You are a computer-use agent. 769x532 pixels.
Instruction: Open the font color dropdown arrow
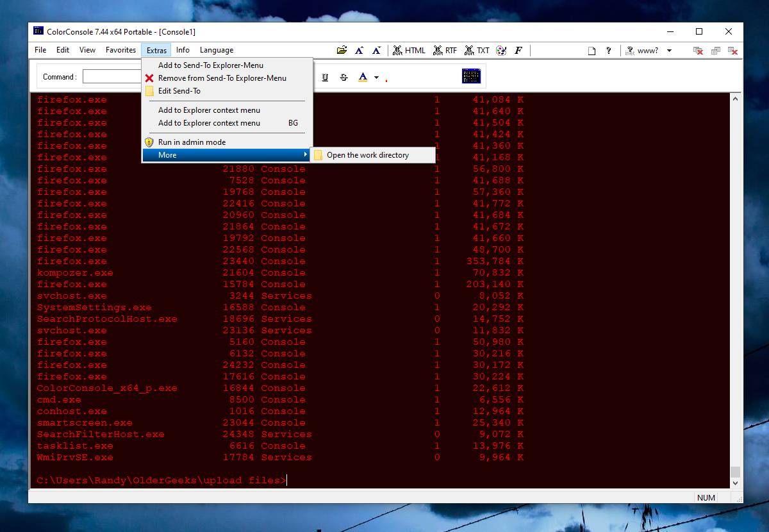(x=376, y=78)
